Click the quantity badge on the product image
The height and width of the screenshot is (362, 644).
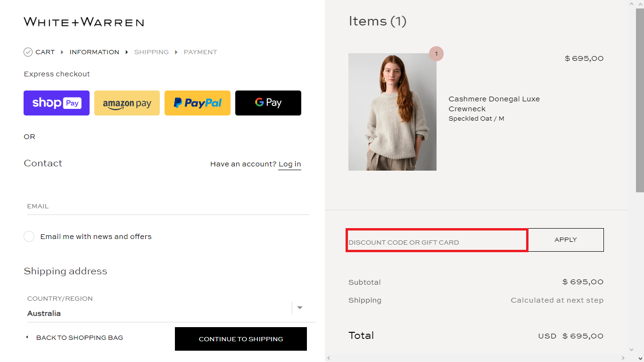(x=436, y=54)
